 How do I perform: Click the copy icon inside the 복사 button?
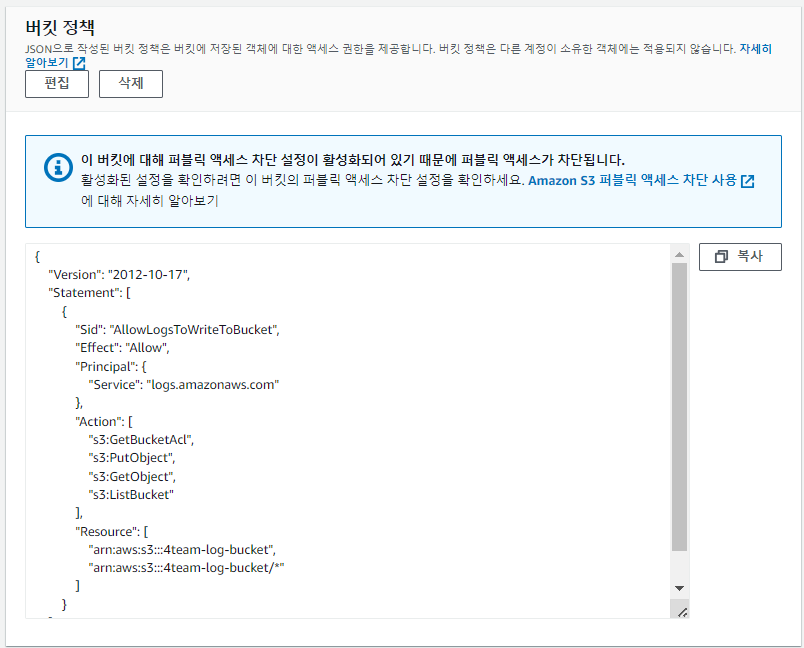point(721,256)
